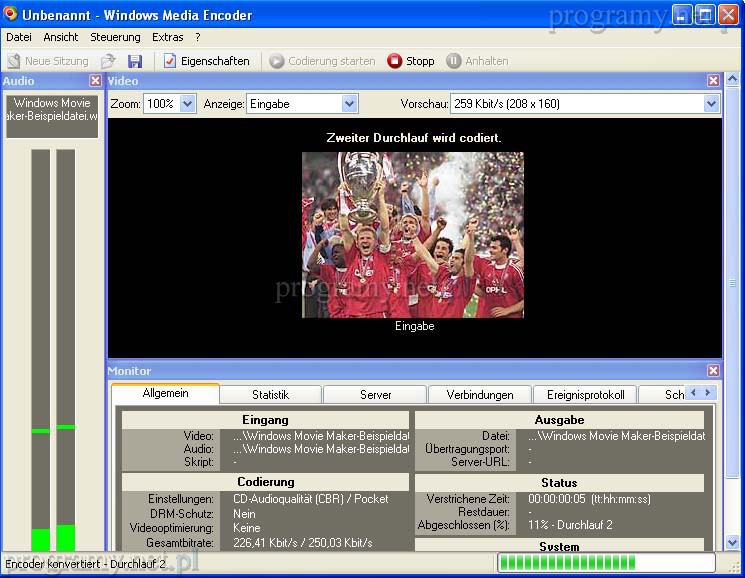
Task: Click the open folder toolbar icon
Action: click(109, 61)
